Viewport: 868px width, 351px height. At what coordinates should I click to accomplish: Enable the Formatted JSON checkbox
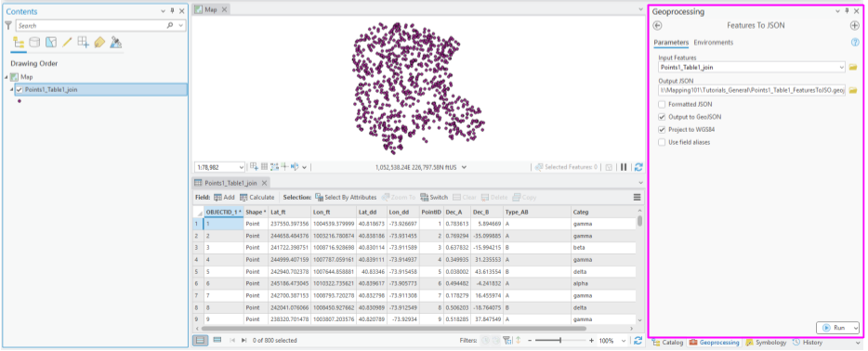(662, 105)
